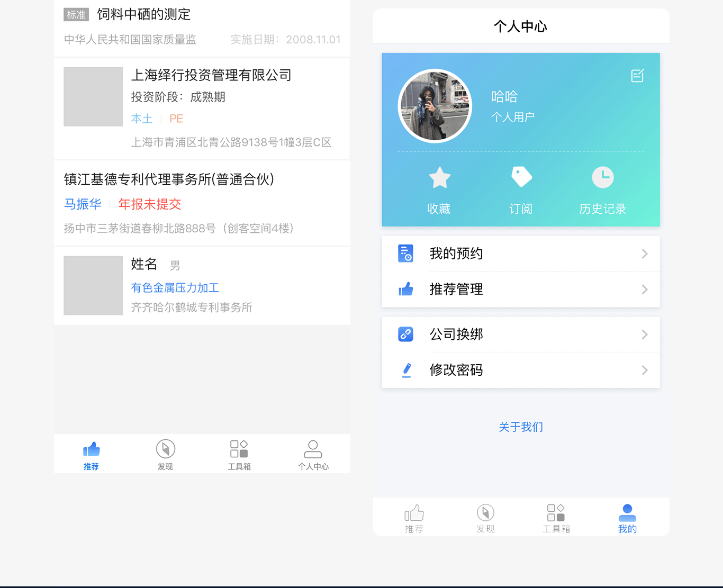Tap the profile avatar photo

[435, 106]
